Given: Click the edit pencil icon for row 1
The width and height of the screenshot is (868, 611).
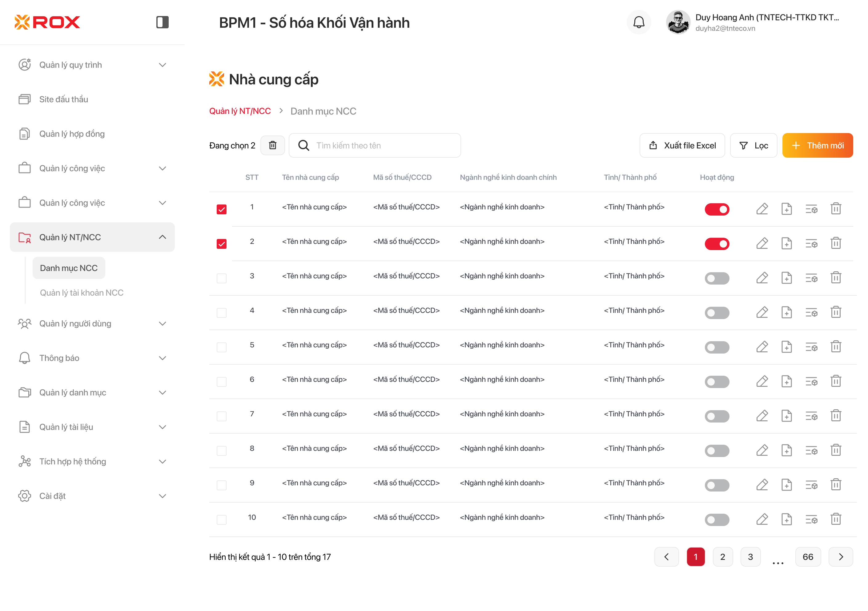Looking at the screenshot, I should (x=762, y=209).
